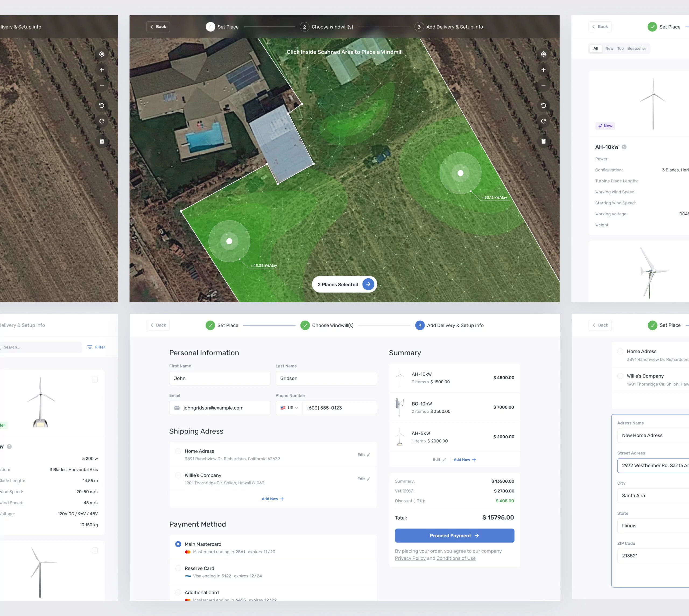Click the redo arrow on center map
This screenshot has height=616, width=689.
coord(543,121)
